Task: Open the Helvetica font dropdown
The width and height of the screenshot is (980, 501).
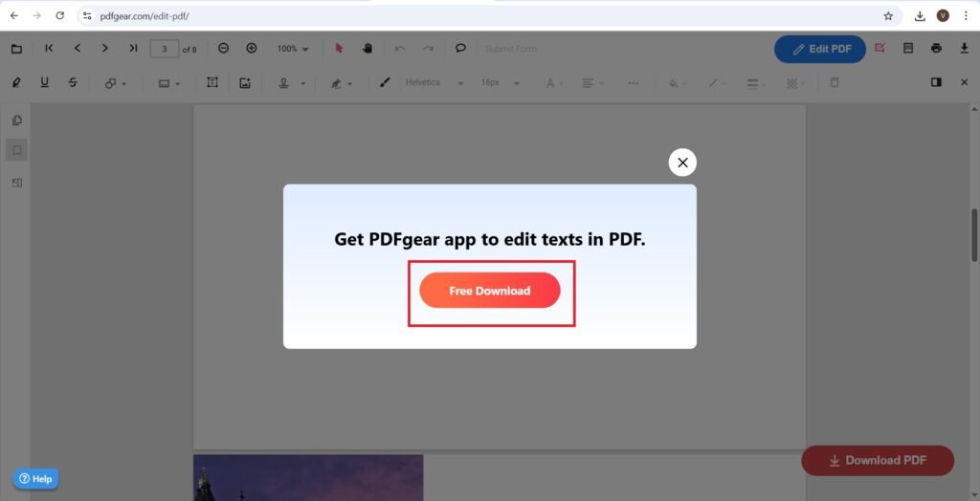Action: [434, 83]
